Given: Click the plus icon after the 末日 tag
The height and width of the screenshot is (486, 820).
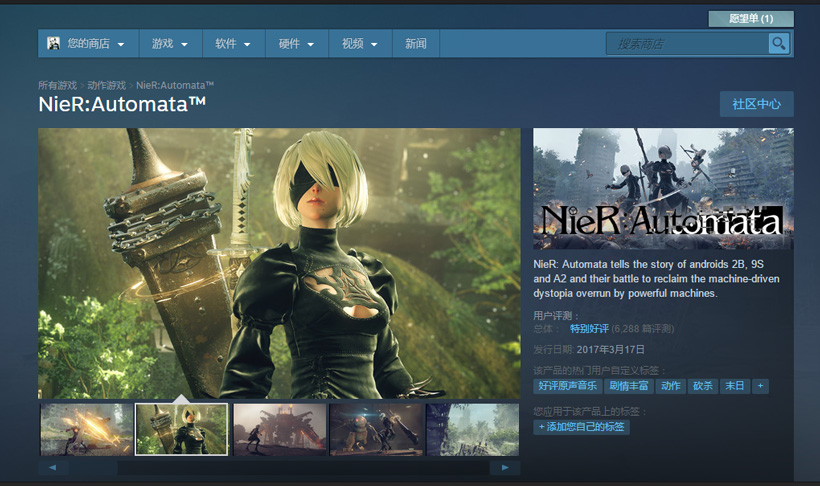Looking at the screenshot, I should coord(760,386).
